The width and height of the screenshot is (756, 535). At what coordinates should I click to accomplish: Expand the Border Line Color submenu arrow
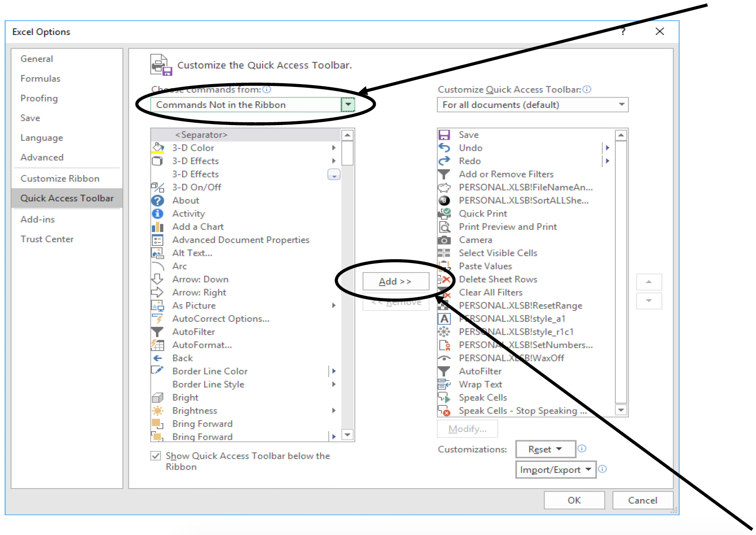(334, 371)
